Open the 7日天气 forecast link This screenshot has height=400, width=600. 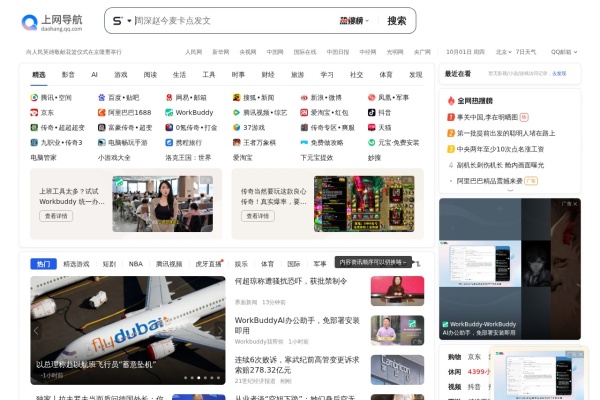(526, 52)
